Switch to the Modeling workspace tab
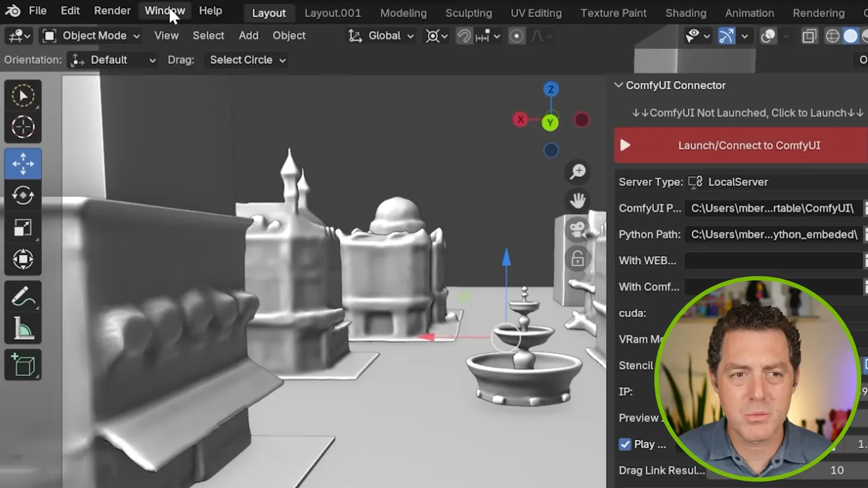The image size is (868, 488). click(403, 13)
